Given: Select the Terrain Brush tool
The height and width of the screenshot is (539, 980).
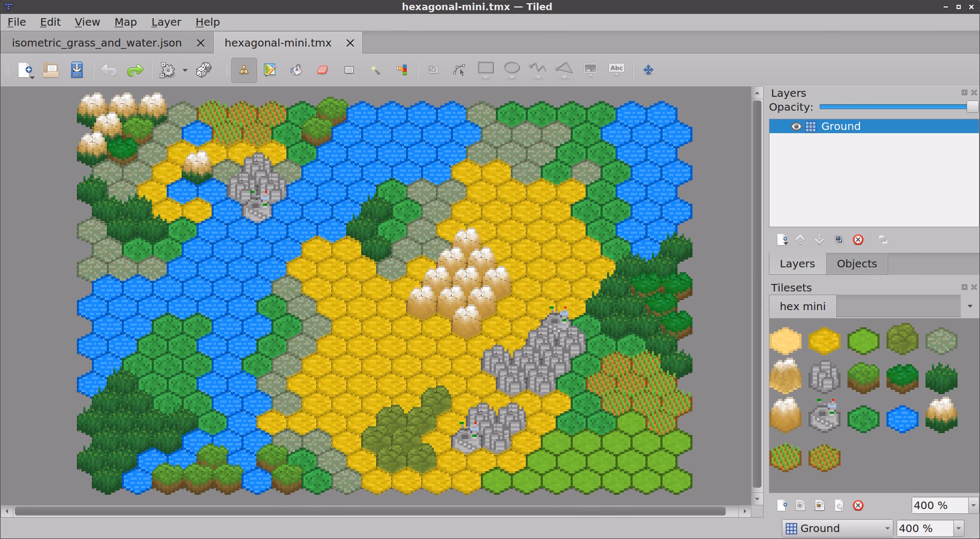Looking at the screenshot, I should click(270, 70).
